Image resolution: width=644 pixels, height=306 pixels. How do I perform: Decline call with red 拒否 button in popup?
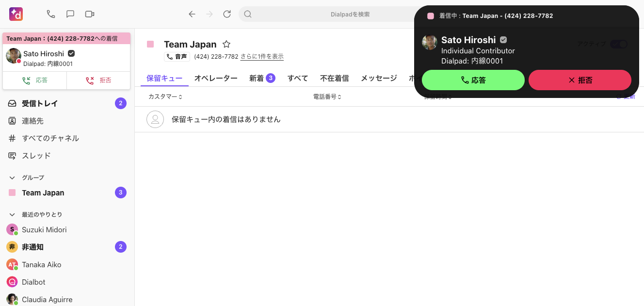[580, 80]
